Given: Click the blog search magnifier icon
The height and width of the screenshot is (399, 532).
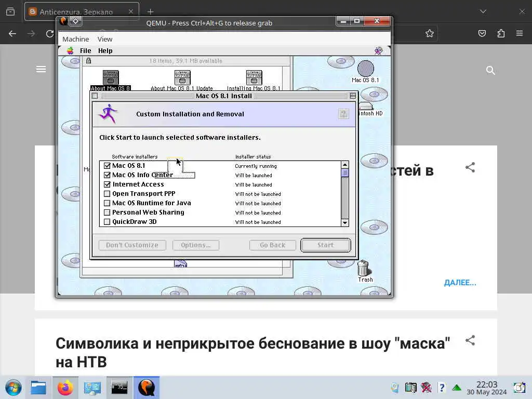Looking at the screenshot, I should click(x=490, y=70).
